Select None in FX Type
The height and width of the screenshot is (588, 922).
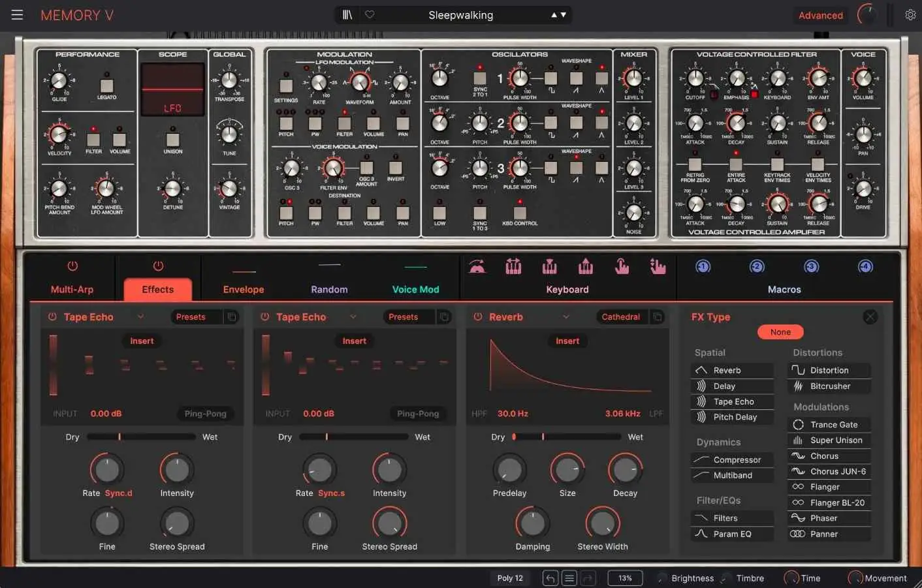[x=780, y=332]
